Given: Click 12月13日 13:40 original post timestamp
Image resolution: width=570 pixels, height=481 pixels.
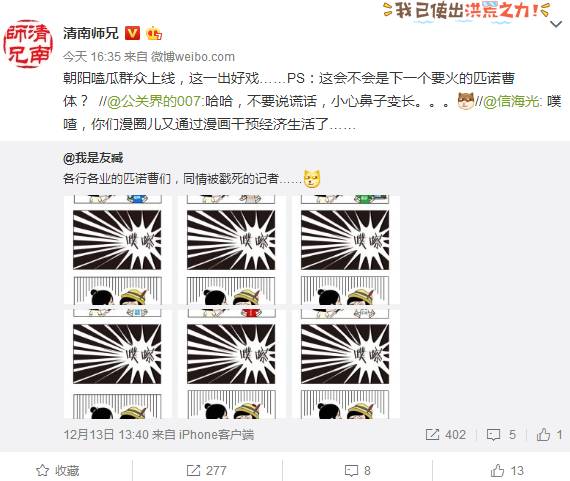Looking at the screenshot, I should tap(106, 434).
